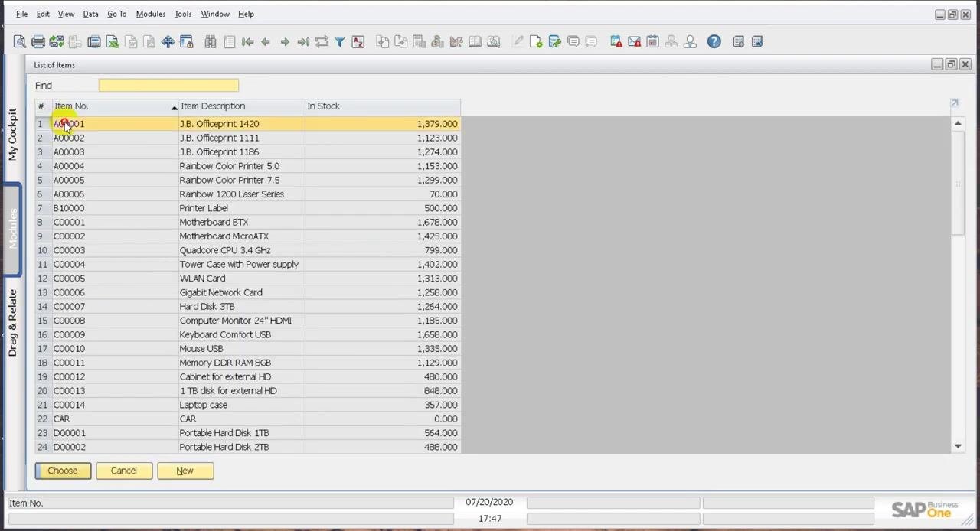Screen dimensions: 980x531
Task: Open the File menu
Action: (x=21, y=14)
